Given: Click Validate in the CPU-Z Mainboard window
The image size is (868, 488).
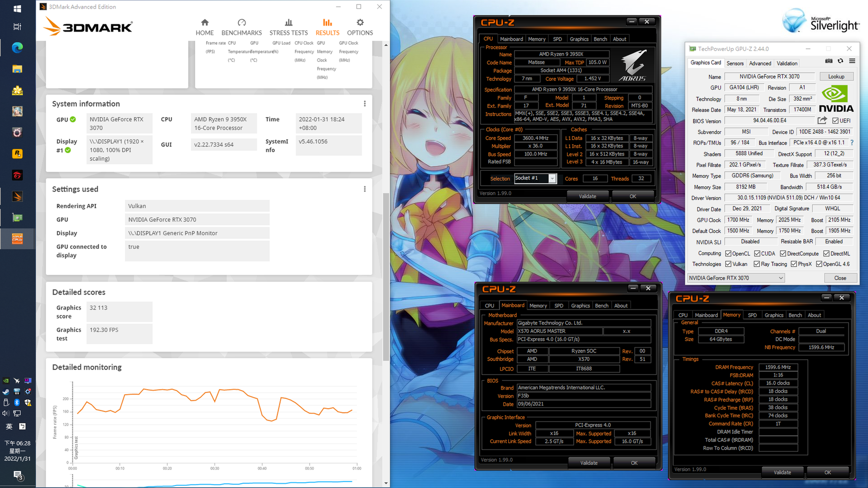Looking at the screenshot, I should pos(589,463).
